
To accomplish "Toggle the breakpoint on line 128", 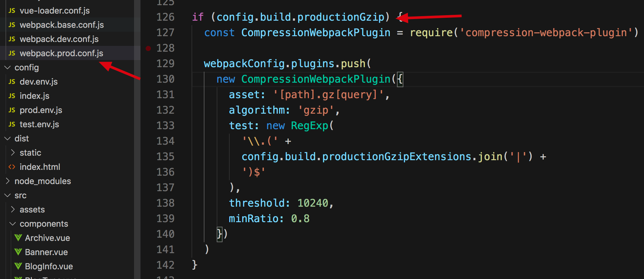I will click(x=148, y=48).
